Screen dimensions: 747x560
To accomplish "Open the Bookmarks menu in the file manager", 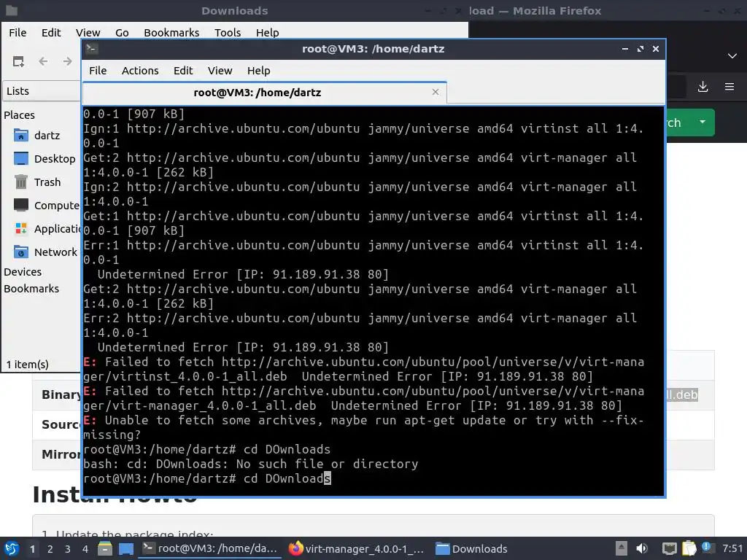I will 171,32.
